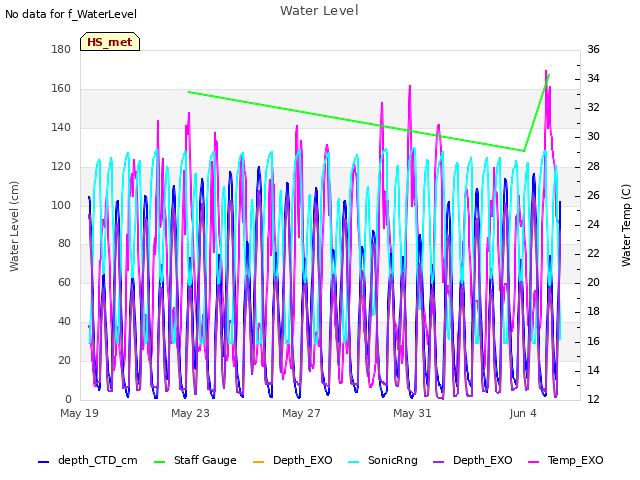
Task: Click the 160 left axis label
Action: tap(61, 88)
